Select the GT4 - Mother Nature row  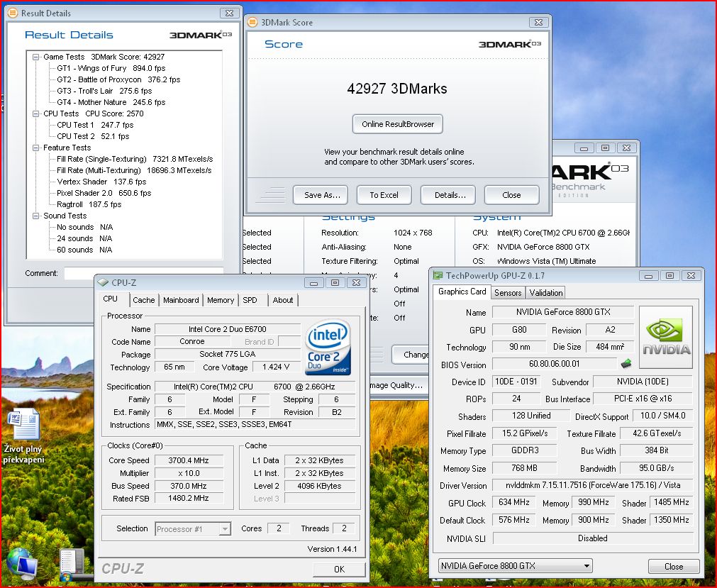[111, 102]
